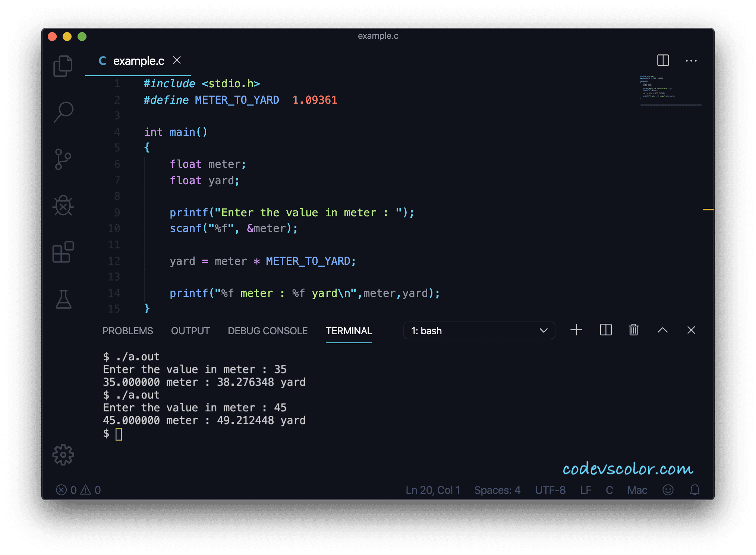Create new terminal with plus icon

point(576,330)
